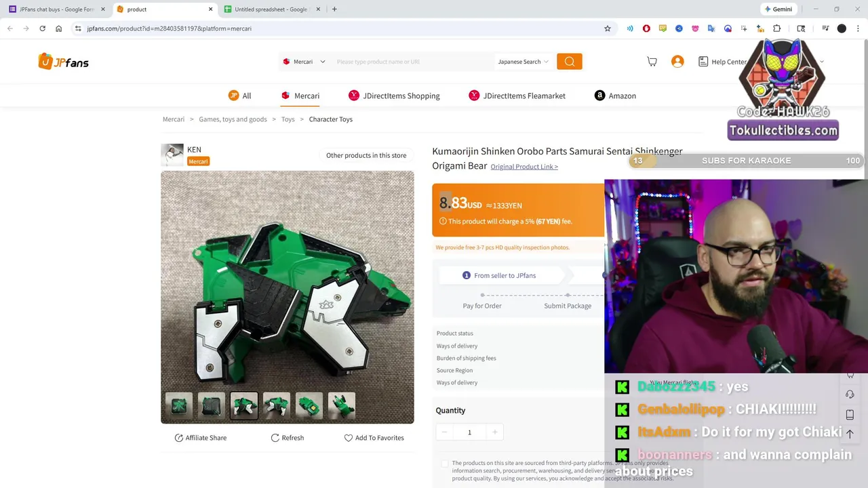The height and width of the screenshot is (488, 868).
Task: Open Toys breadcrumb link
Action: point(288,119)
